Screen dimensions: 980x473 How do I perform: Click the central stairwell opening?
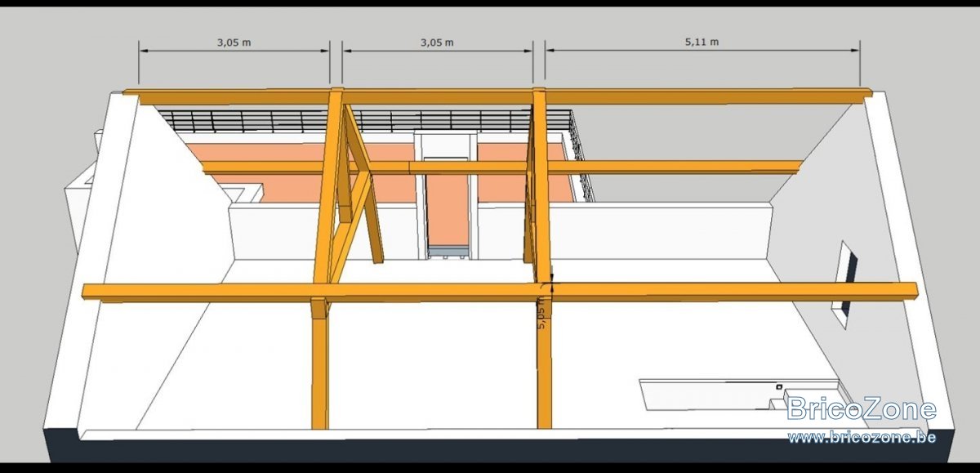(446, 199)
